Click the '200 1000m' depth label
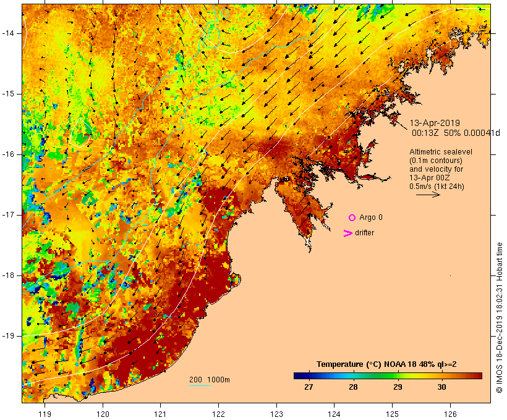The height and width of the screenshot is (420, 507). click(210, 380)
